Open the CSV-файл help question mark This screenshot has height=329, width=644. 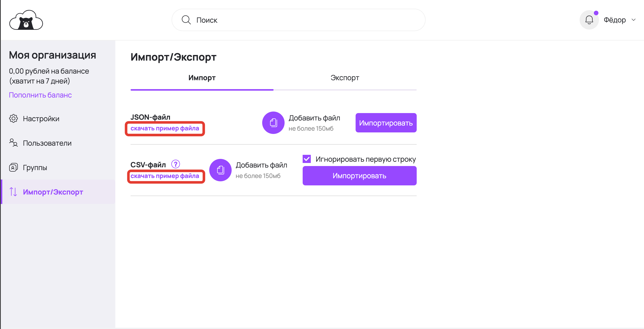(x=176, y=164)
